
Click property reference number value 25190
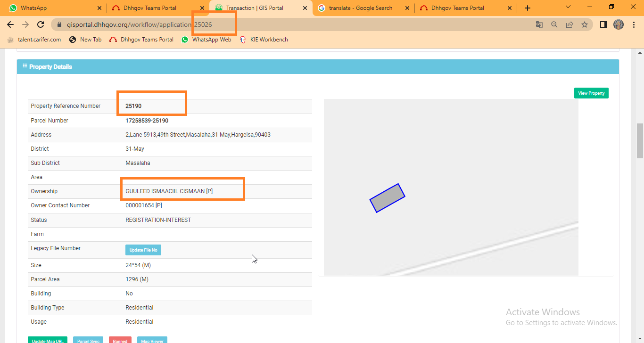point(133,106)
